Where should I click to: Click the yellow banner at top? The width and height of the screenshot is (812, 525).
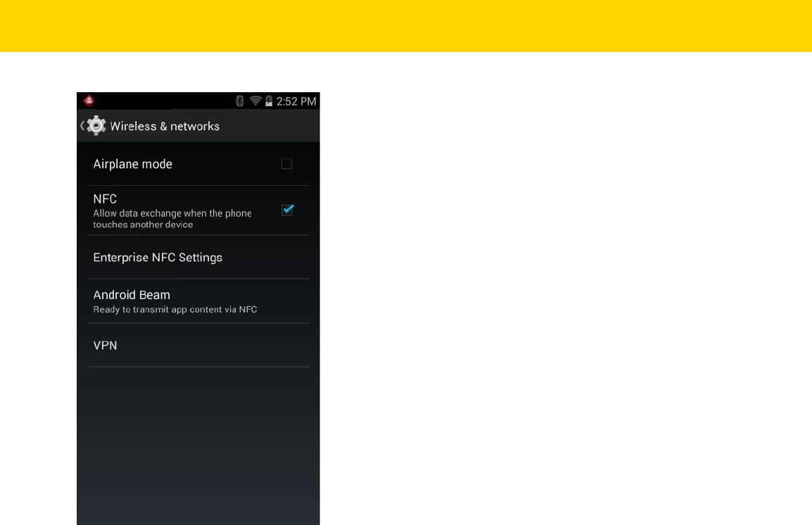tap(406, 26)
